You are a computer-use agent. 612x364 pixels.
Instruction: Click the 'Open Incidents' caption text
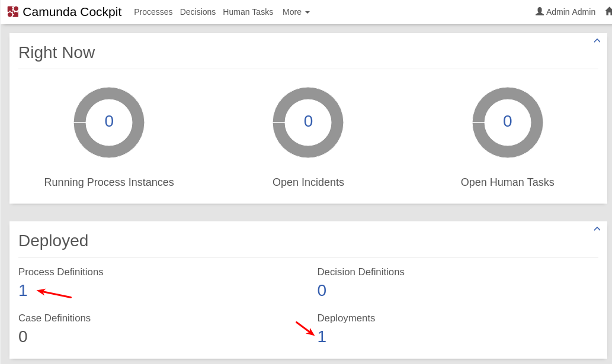pyautogui.click(x=308, y=182)
